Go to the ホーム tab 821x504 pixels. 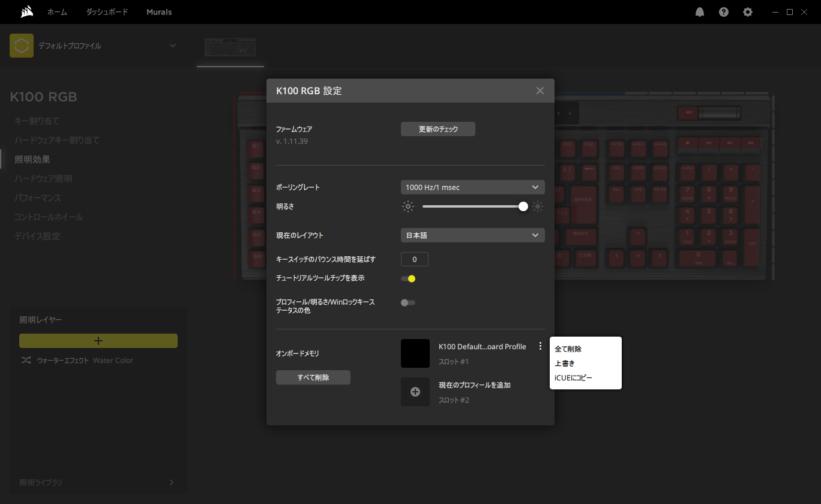[x=58, y=12]
